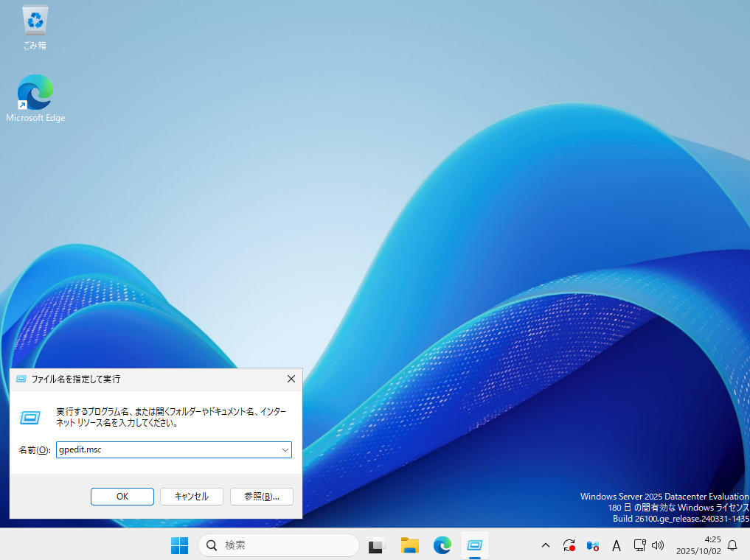Show hidden icons via the tray chevron
The width and height of the screenshot is (750, 560).
[x=546, y=545]
